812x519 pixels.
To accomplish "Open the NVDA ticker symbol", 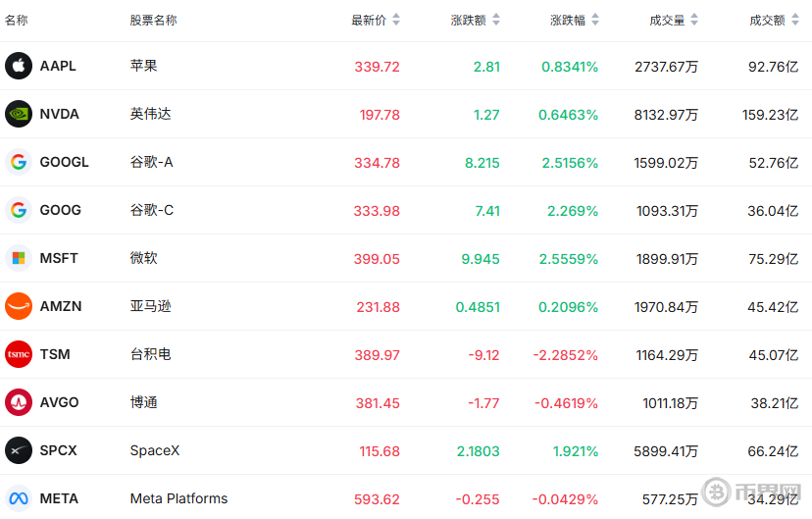I will tap(60, 114).
